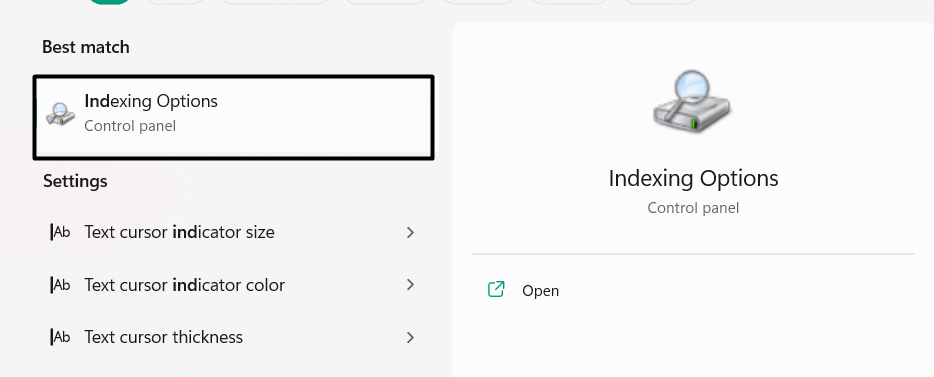Choose the Indexing Options best match result
This screenshot has width=934, height=377.
(x=234, y=117)
